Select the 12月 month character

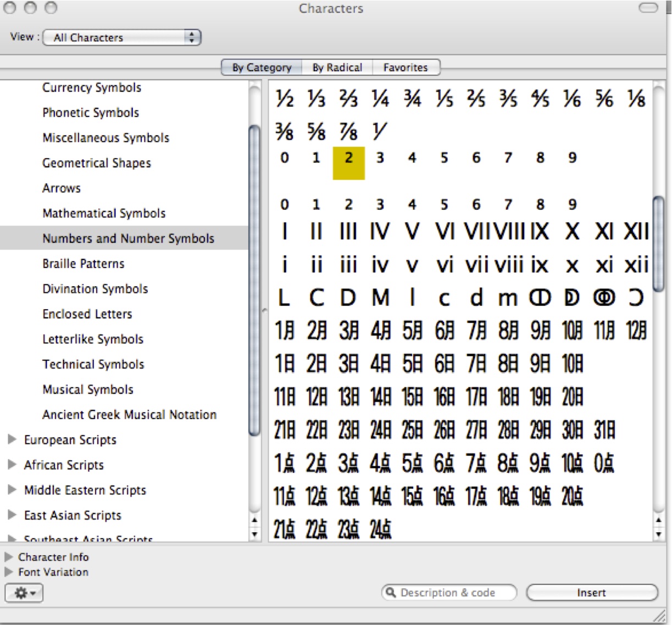click(x=636, y=331)
